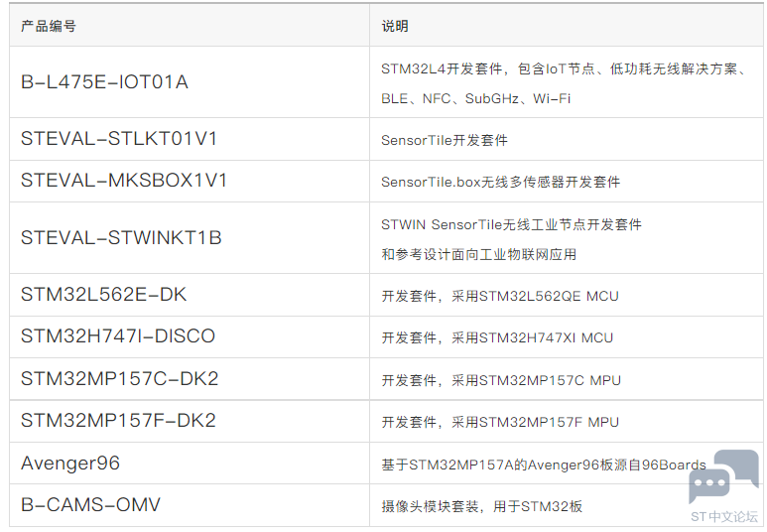
Task: Open the STM32L562E-DK product entry
Action: [104, 295]
